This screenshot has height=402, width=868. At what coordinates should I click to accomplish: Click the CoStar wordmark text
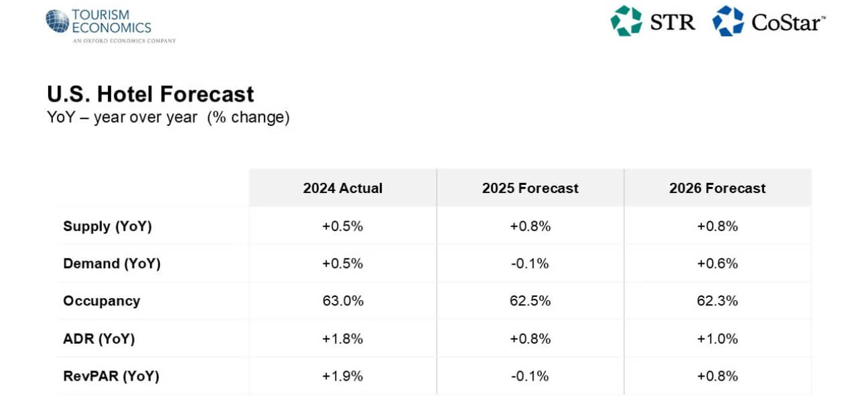pyautogui.click(x=788, y=22)
